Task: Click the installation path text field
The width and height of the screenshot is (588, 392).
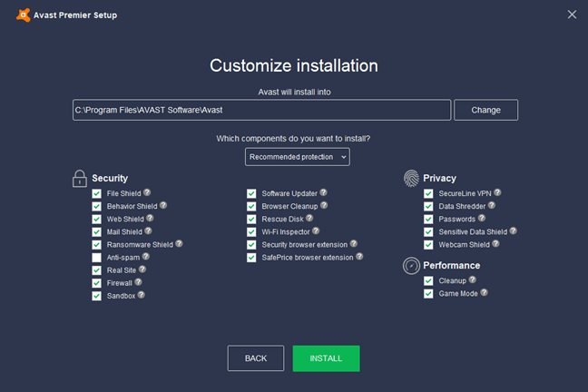Action: click(261, 110)
